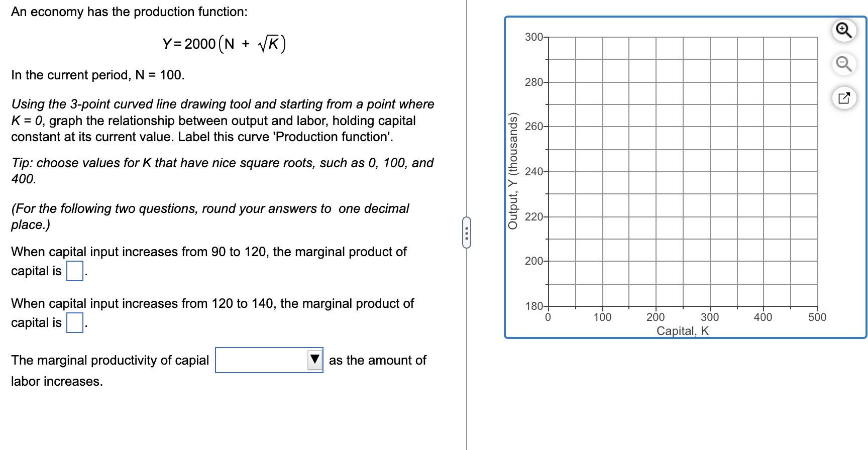Click the 'Capital, K' axis label
Viewport: 868px width, 450px height.
click(x=683, y=330)
